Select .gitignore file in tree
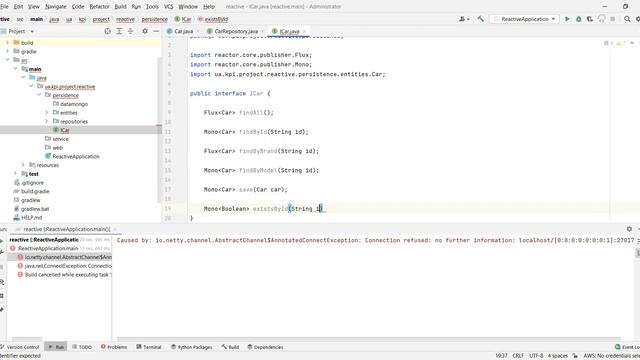This screenshot has width=640, height=360. [x=32, y=182]
